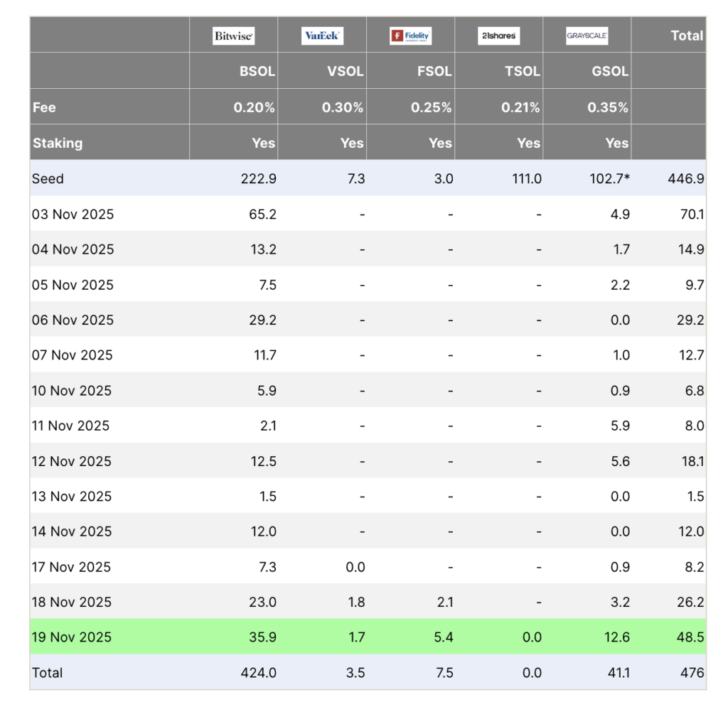The width and height of the screenshot is (728, 702).
Task: Select the BSOL ticker header
Action: (x=257, y=72)
